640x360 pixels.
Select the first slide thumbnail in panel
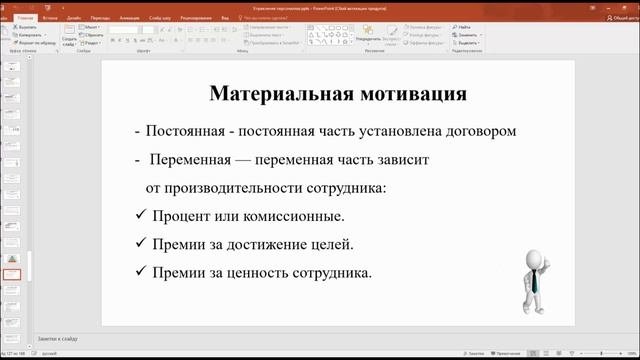pyautogui.click(x=12, y=67)
